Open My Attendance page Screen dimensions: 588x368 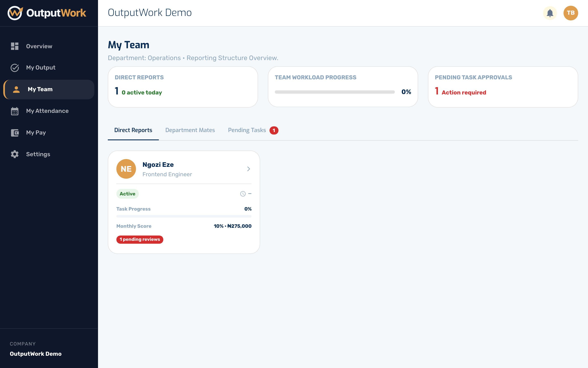(x=49, y=111)
